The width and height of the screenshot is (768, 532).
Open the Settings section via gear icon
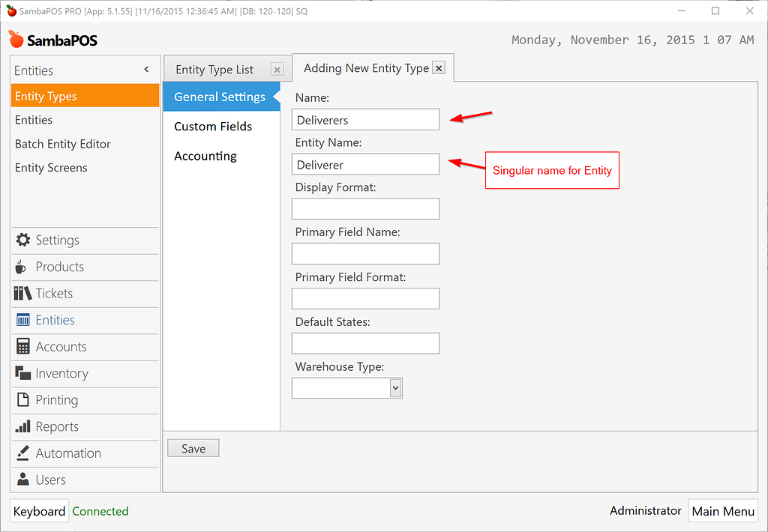point(24,241)
